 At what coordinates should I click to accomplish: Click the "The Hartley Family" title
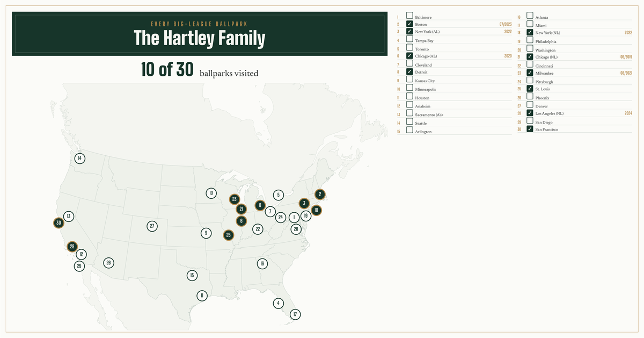(199, 39)
